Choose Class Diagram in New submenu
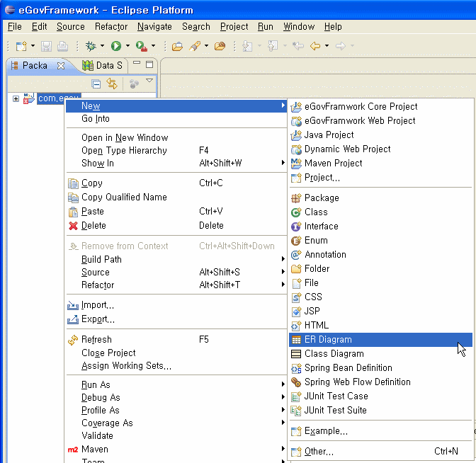This screenshot has width=476, height=463. tap(334, 354)
